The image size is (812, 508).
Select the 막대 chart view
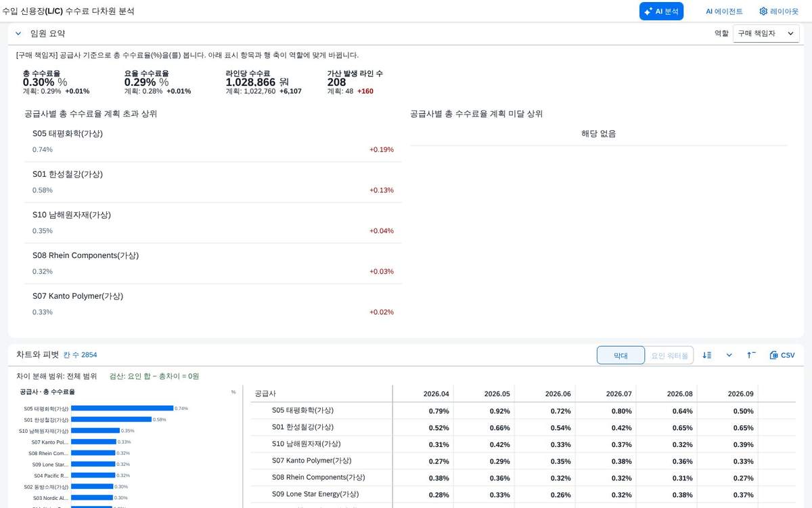pos(621,355)
